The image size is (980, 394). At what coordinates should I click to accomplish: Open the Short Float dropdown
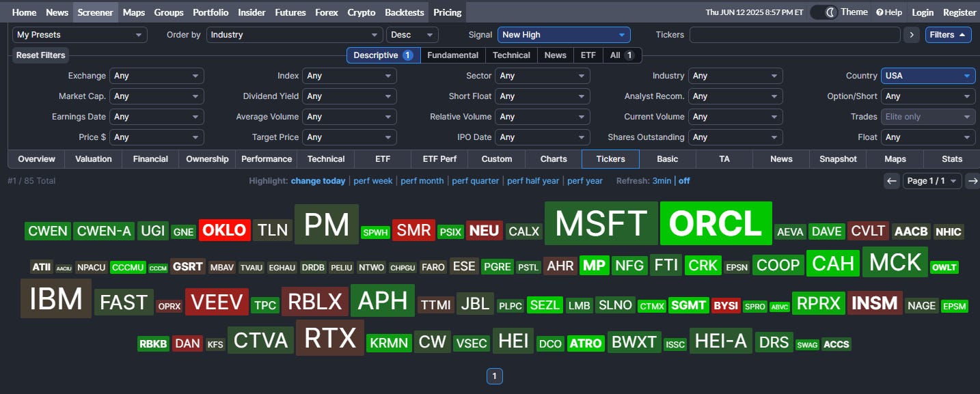(x=543, y=96)
